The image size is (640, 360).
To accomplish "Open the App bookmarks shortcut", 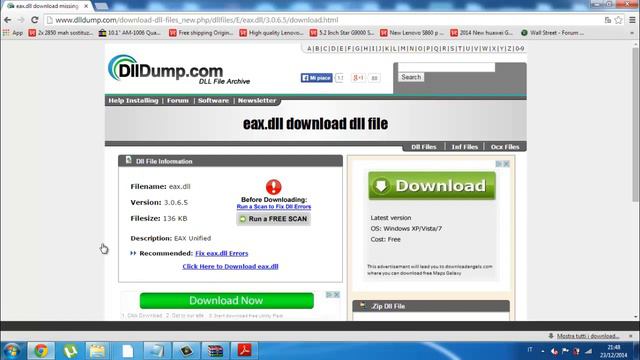I will coord(13,33).
